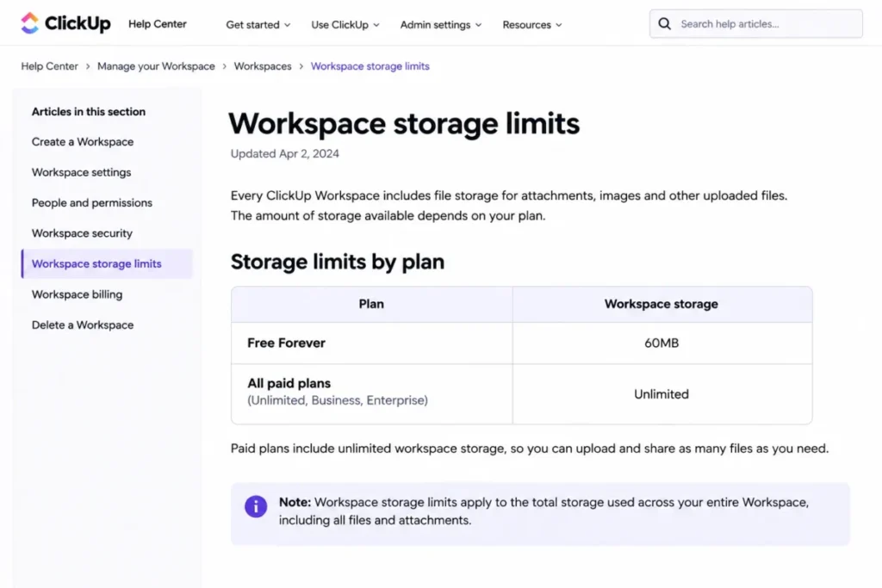Select Workspace storage limits in the sidebar
The width and height of the screenshot is (882, 588).
(x=107, y=263)
